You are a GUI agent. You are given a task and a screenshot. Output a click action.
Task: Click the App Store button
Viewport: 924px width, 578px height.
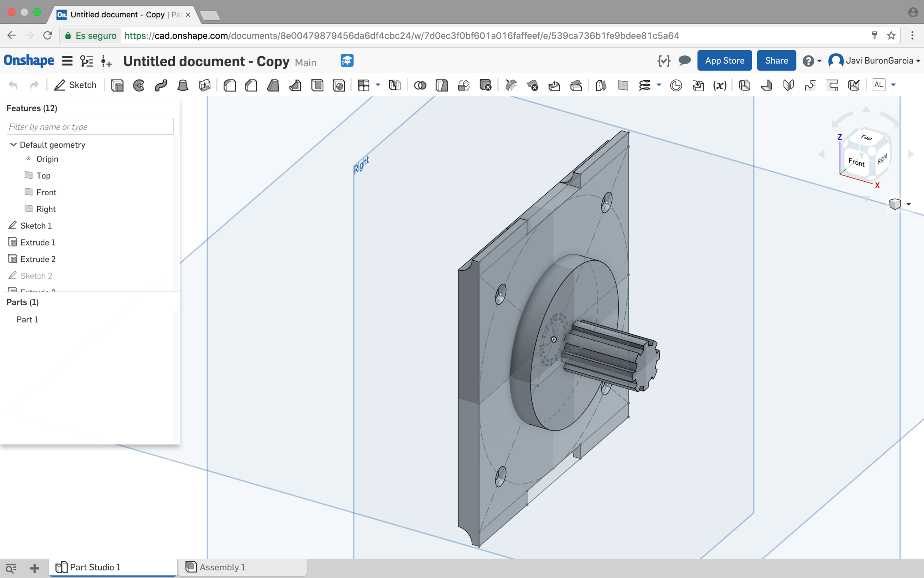point(725,60)
